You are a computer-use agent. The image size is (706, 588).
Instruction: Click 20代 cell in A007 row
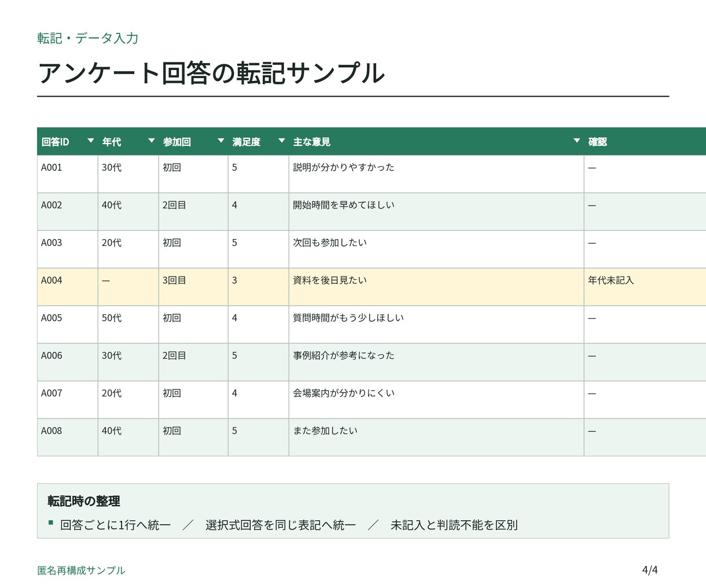128,400
